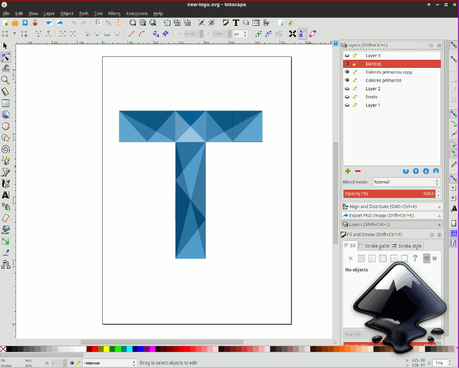This screenshot has width=459, height=368.
Task: Click the flat color fill button
Action: pos(361,258)
